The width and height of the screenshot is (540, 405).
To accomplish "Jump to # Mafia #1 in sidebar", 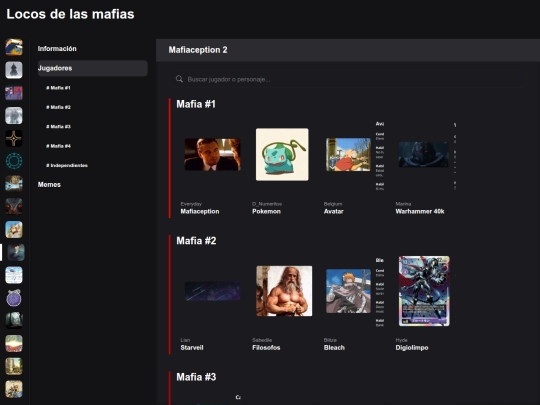I will pos(58,88).
